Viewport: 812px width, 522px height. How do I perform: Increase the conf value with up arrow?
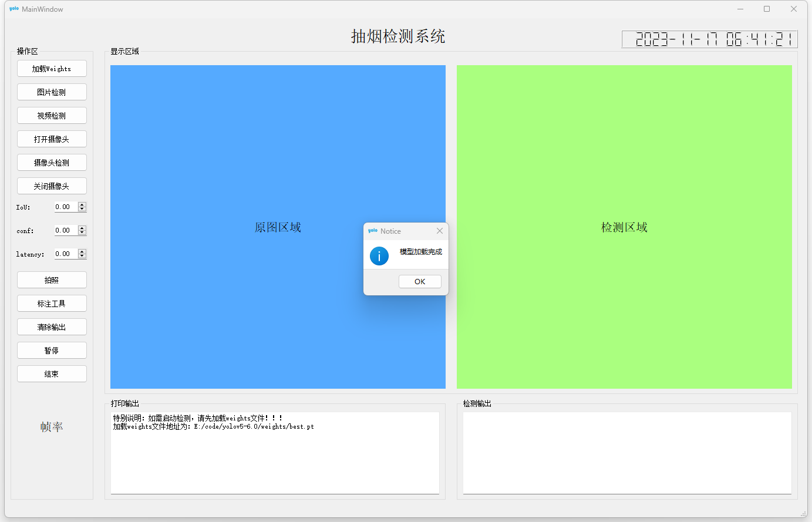click(x=82, y=228)
